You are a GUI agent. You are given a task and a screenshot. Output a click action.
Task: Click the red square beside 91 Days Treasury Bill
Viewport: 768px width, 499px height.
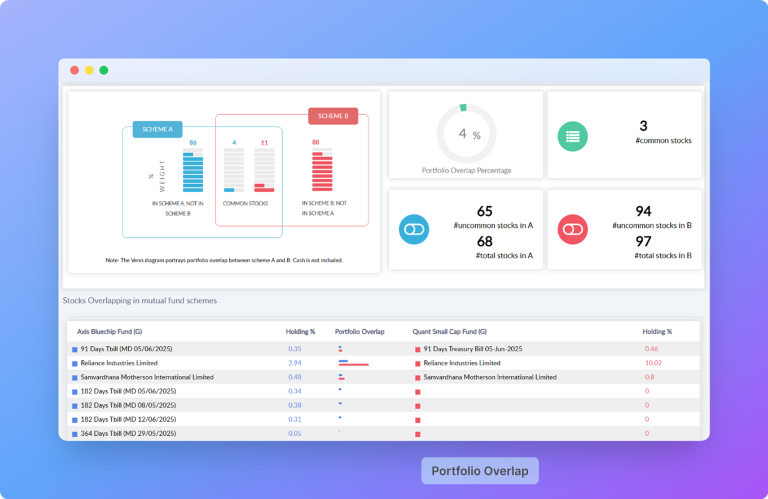click(418, 350)
